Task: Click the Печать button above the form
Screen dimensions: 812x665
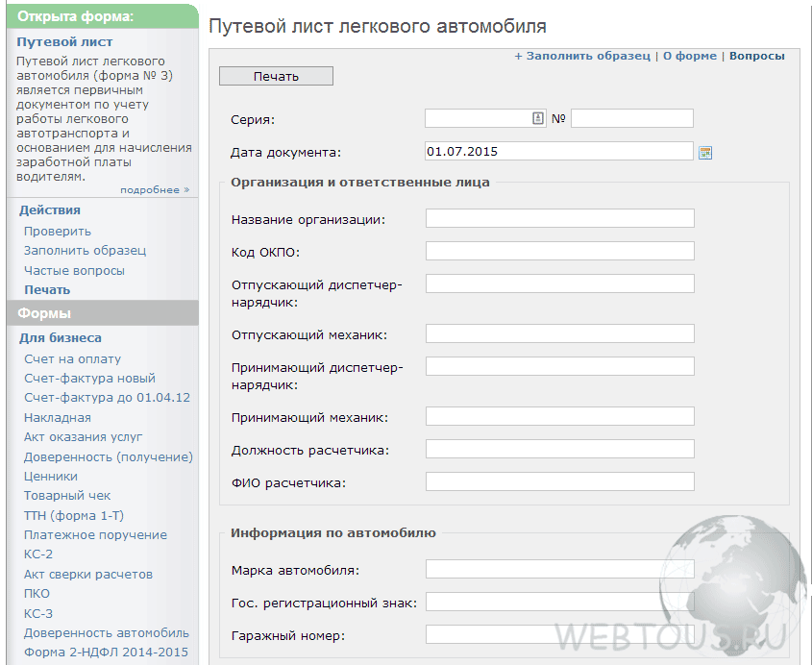Action: click(276, 76)
